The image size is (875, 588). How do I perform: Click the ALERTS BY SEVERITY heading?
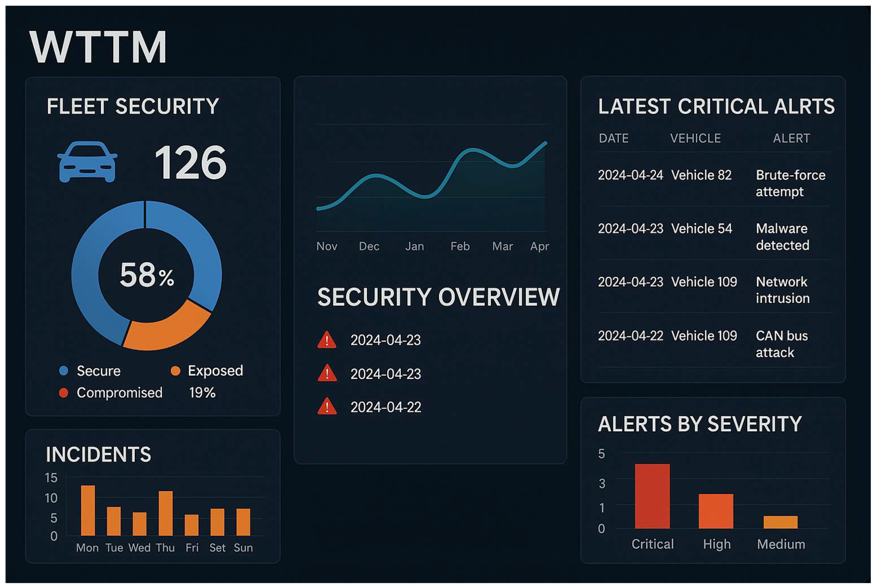click(x=700, y=424)
